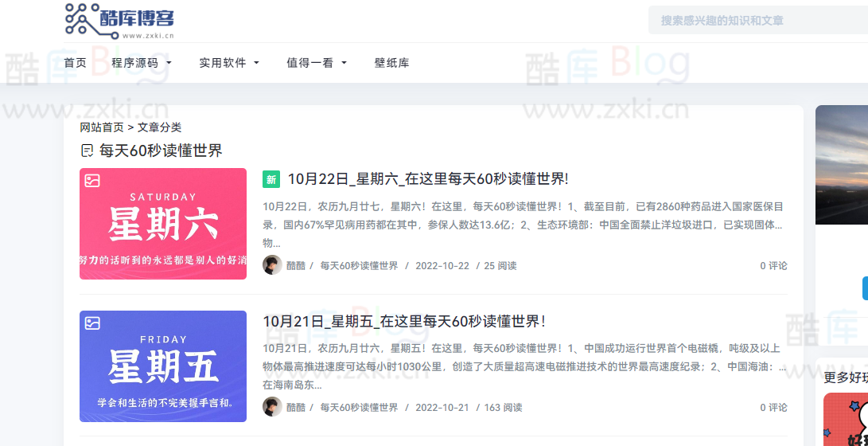Click the 网站首页 breadcrumb link
The width and height of the screenshot is (868, 446).
pos(102,127)
